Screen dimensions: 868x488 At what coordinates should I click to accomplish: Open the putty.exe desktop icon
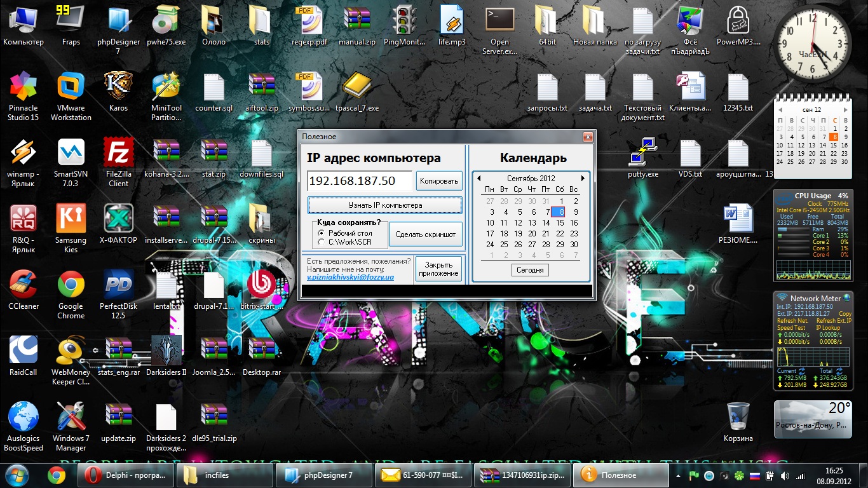click(642, 154)
